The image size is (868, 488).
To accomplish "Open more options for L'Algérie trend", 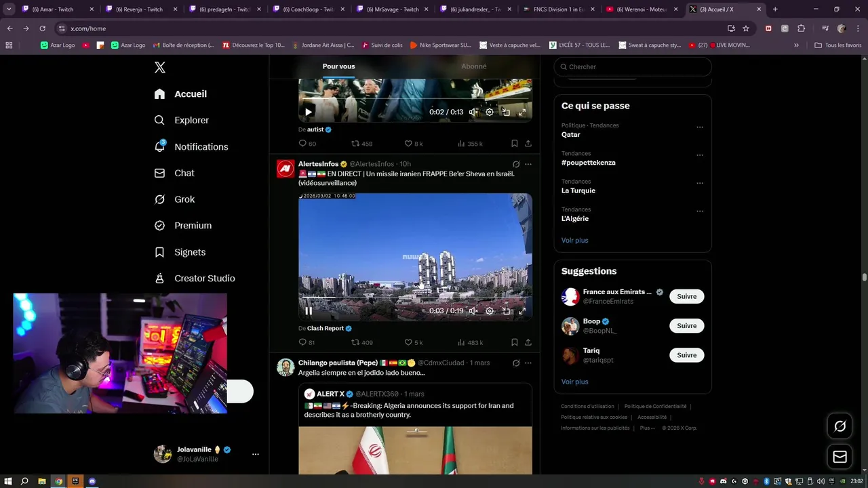I will [700, 211].
